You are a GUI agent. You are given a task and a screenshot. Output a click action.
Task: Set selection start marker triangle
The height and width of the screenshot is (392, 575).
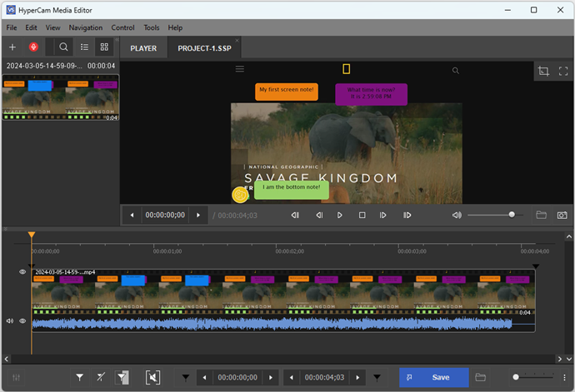point(186,377)
